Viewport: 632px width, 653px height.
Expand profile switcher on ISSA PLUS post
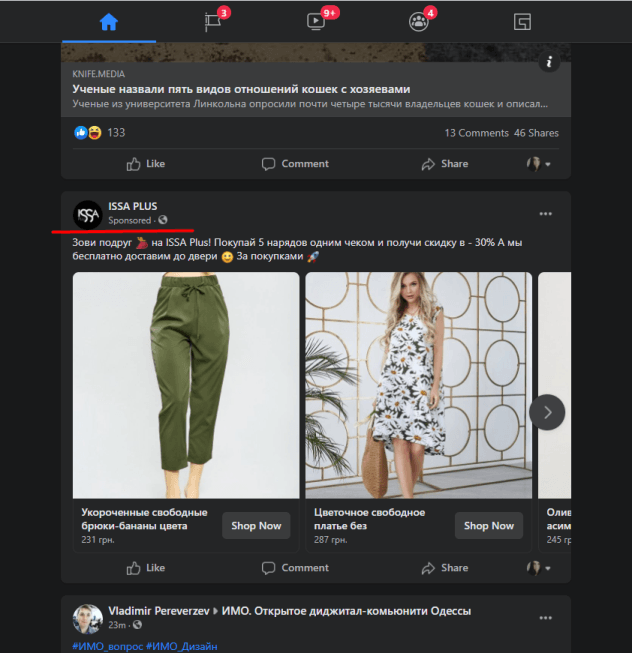[540, 568]
